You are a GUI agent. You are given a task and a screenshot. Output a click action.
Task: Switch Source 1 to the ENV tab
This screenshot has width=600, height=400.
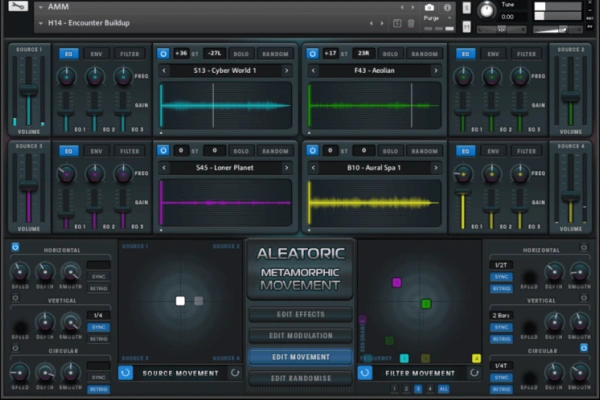[x=96, y=53]
